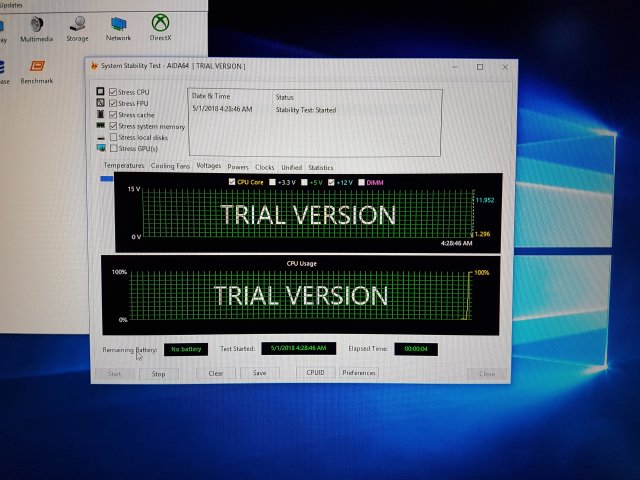Uncheck the CPU Core voltage checkbox
Image resolution: width=640 pixels, height=480 pixels.
click(x=232, y=182)
